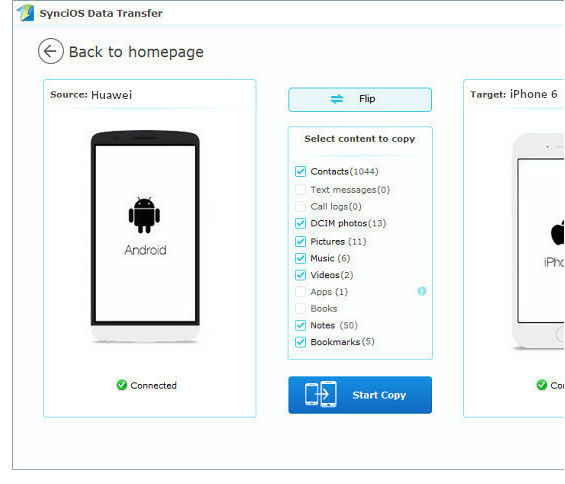The image size is (565, 484).
Task: Click the Start Copy button
Action: point(360,395)
